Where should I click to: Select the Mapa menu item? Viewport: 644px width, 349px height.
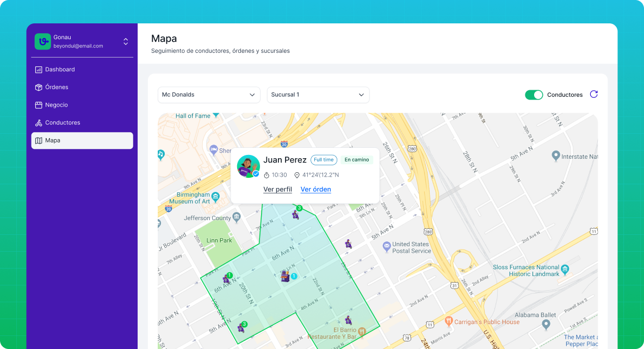82,140
